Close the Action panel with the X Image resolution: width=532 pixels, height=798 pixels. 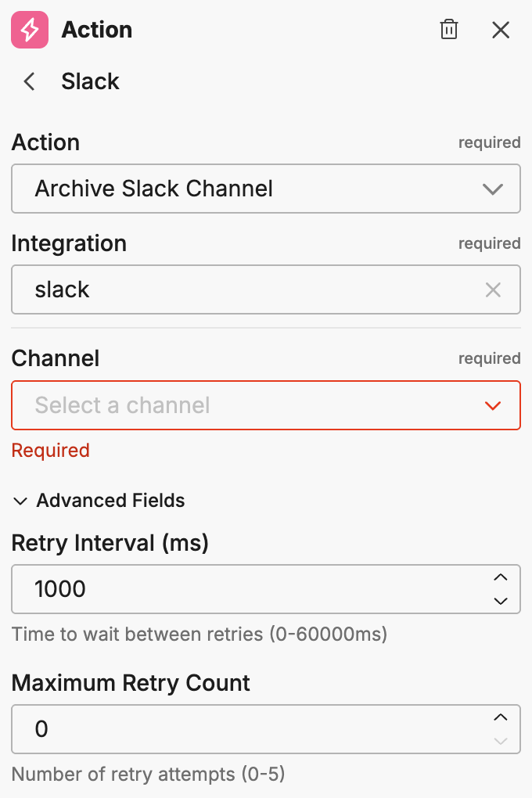[x=501, y=30]
